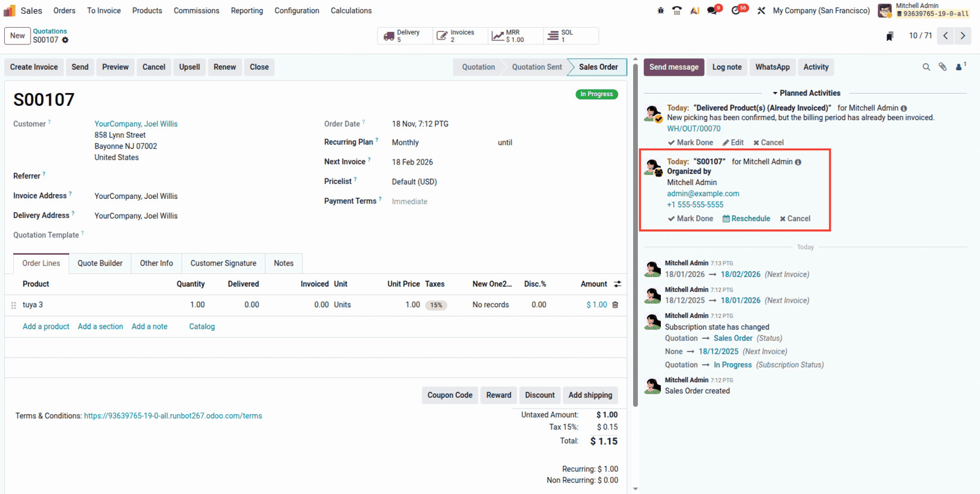980x494 pixels.
Task: Open the followers icon in chatter
Action: click(960, 67)
